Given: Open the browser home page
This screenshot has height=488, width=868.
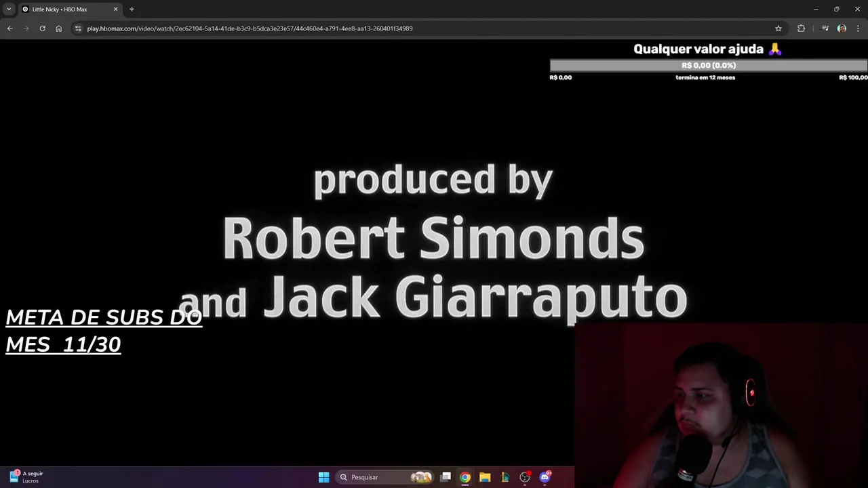Looking at the screenshot, I should [x=58, y=28].
